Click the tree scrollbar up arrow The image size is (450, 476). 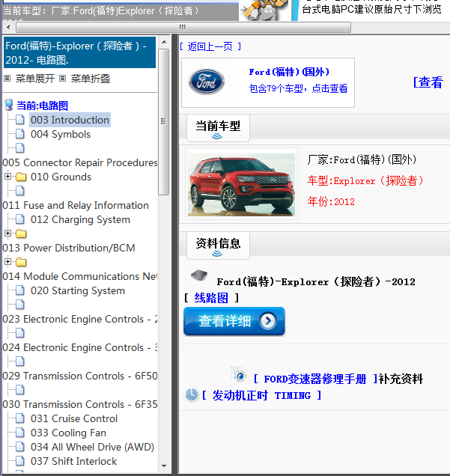pos(164,42)
